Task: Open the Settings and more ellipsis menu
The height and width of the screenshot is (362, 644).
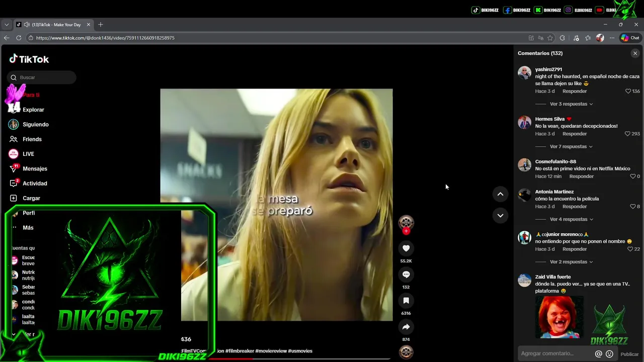Action: [612, 38]
